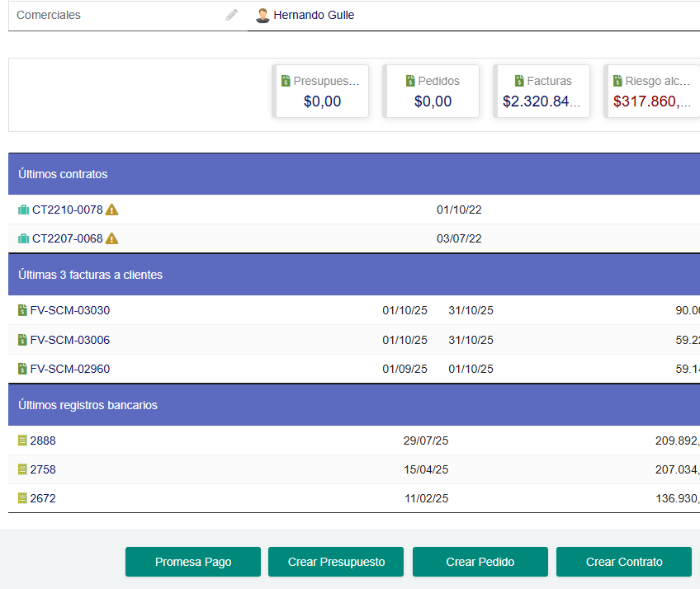Click the pencil edit icon next to Comerciales
The image size is (700, 589).
[x=231, y=15]
